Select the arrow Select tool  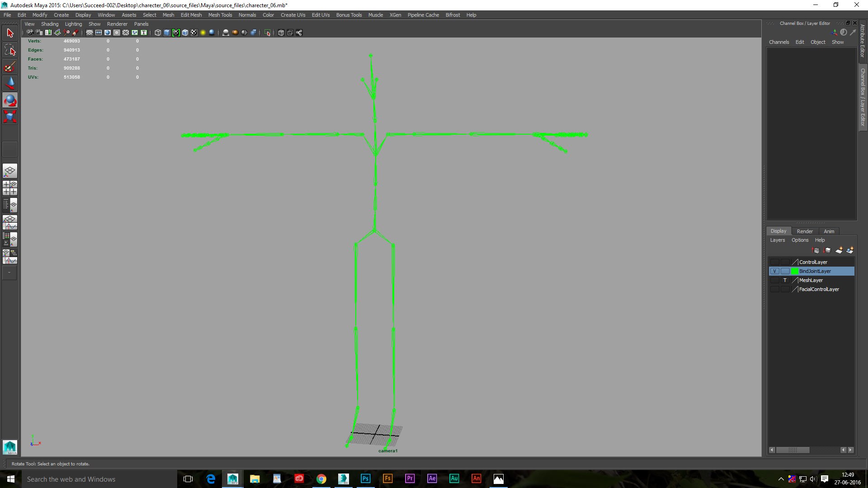click(10, 33)
